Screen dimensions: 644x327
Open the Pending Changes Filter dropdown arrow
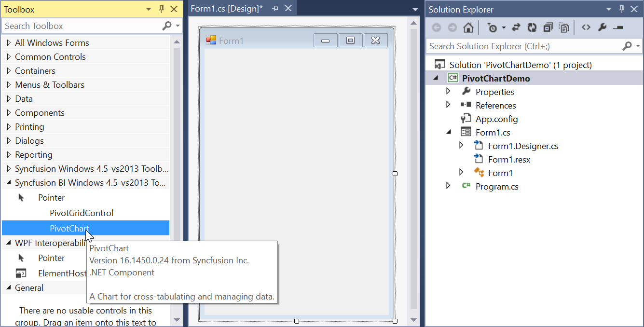tap(504, 27)
